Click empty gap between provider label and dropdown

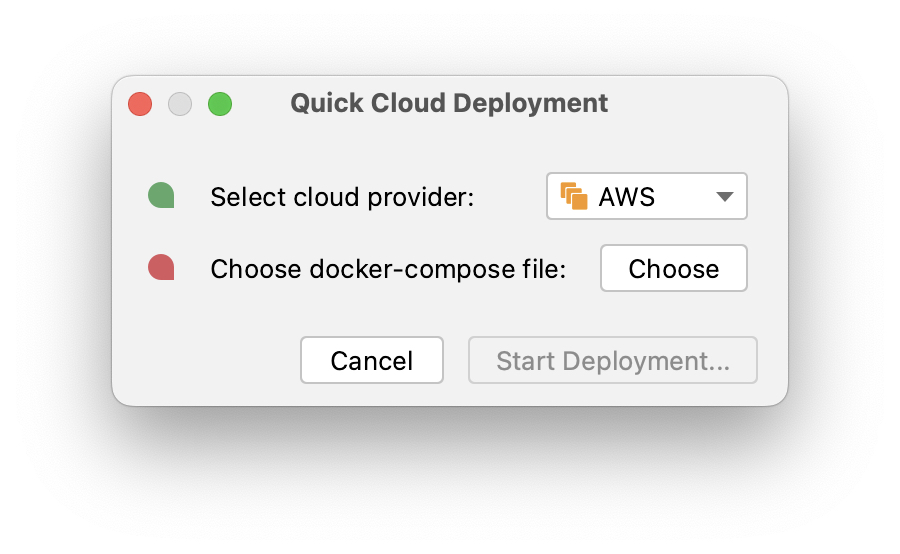click(x=510, y=197)
